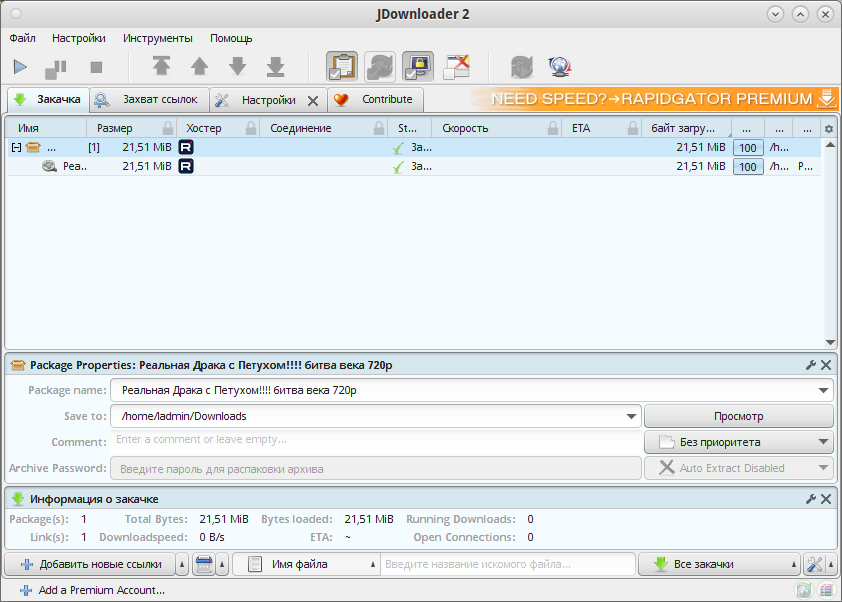Expand arrow next to Добавить новые ссылки

tap(182, 564)
